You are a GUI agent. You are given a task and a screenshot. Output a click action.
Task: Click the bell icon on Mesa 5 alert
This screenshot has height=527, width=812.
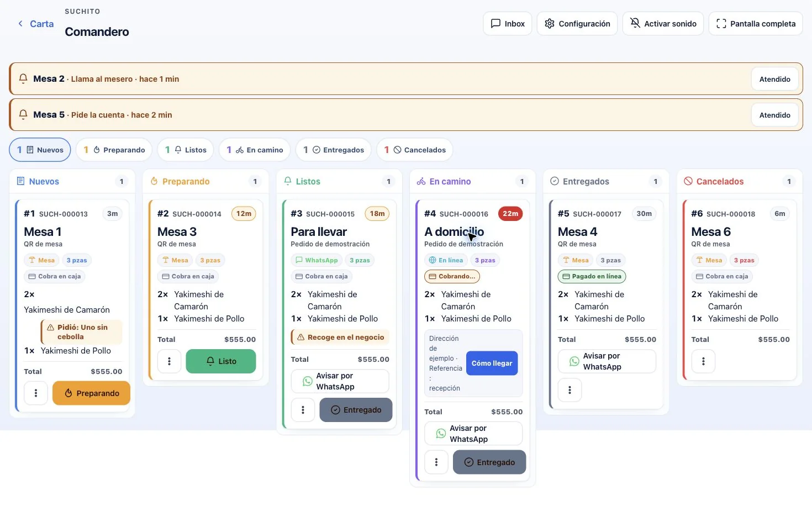pyautogui.click(x=23, y=114)
